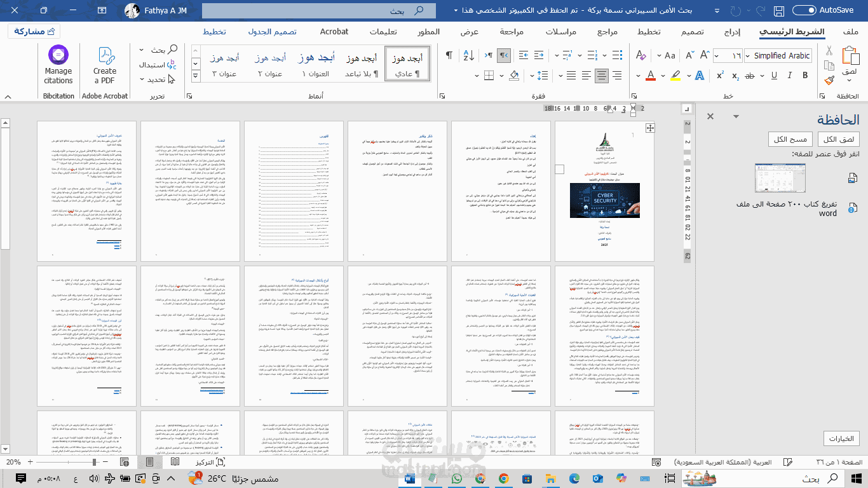Screen dimensions: 868x488
Task: Click the Copy icon in the clipboard group
Action: 829,65
